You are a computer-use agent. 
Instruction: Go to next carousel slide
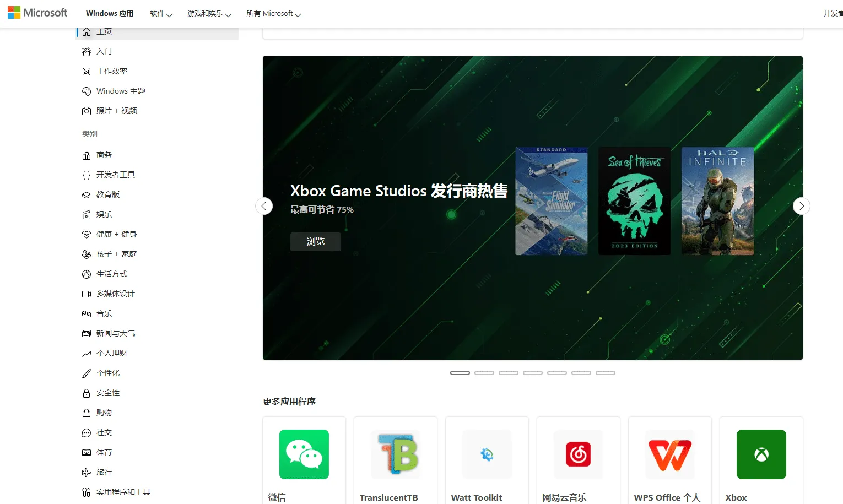pos(801,206)
